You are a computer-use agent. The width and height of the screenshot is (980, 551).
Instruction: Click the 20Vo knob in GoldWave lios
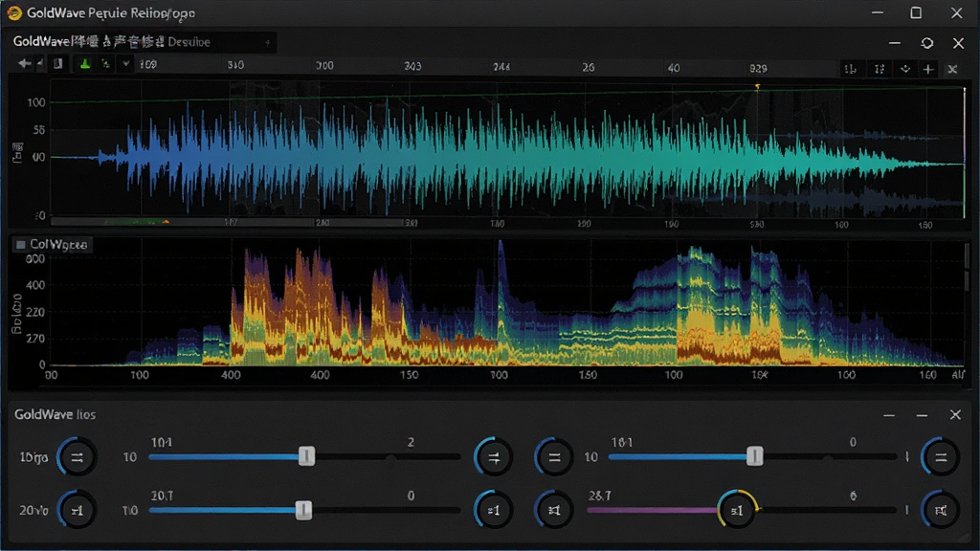coord(77,511)
